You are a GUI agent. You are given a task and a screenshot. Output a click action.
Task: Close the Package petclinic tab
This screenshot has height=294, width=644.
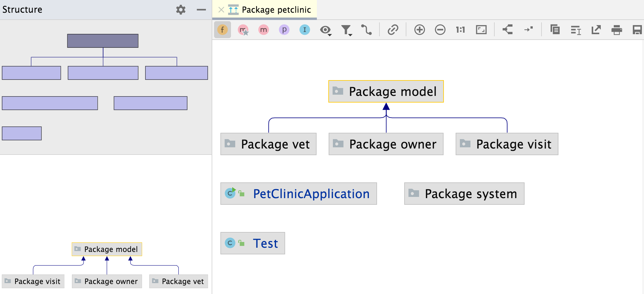click(221, 10)
